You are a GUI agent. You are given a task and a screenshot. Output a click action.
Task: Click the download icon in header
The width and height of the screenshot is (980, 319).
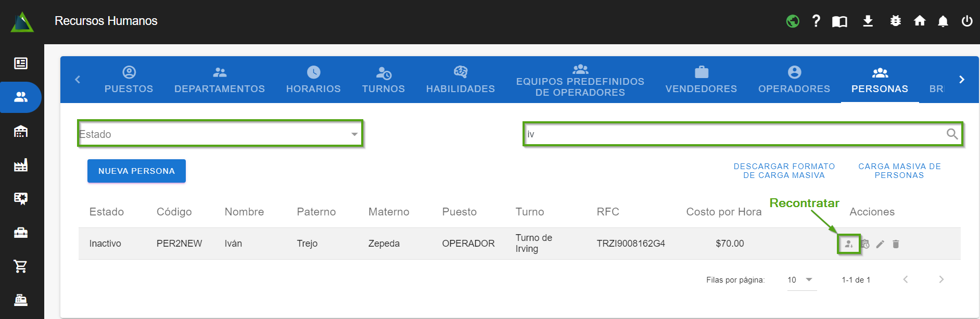pos(868,21)
